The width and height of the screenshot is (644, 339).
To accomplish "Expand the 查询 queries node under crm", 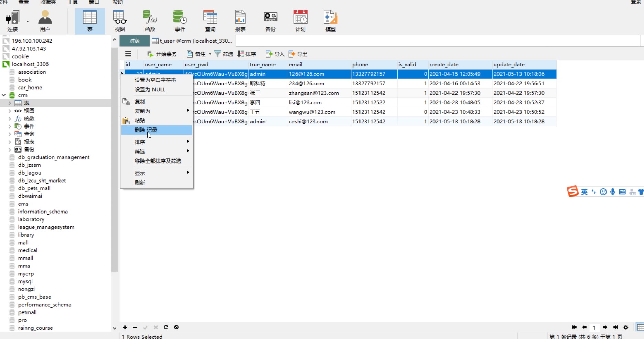I will 10,134.
